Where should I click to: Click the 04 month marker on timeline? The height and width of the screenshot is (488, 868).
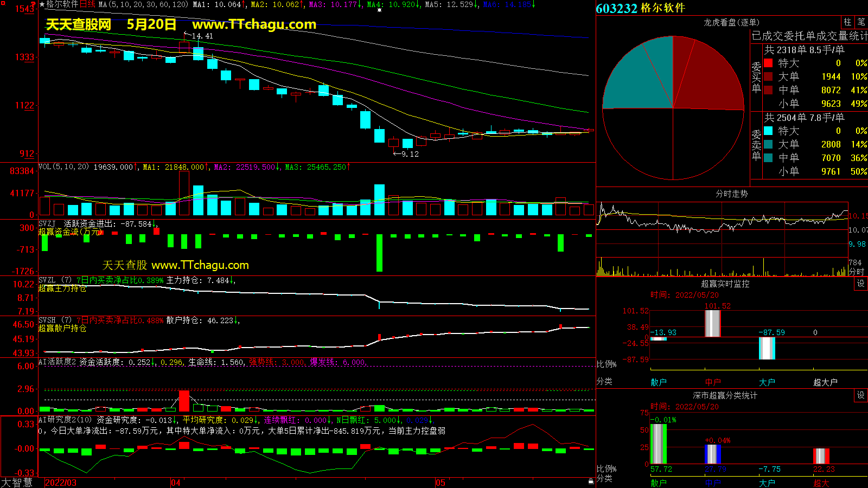pyautogui.click(x=176, y=483)
